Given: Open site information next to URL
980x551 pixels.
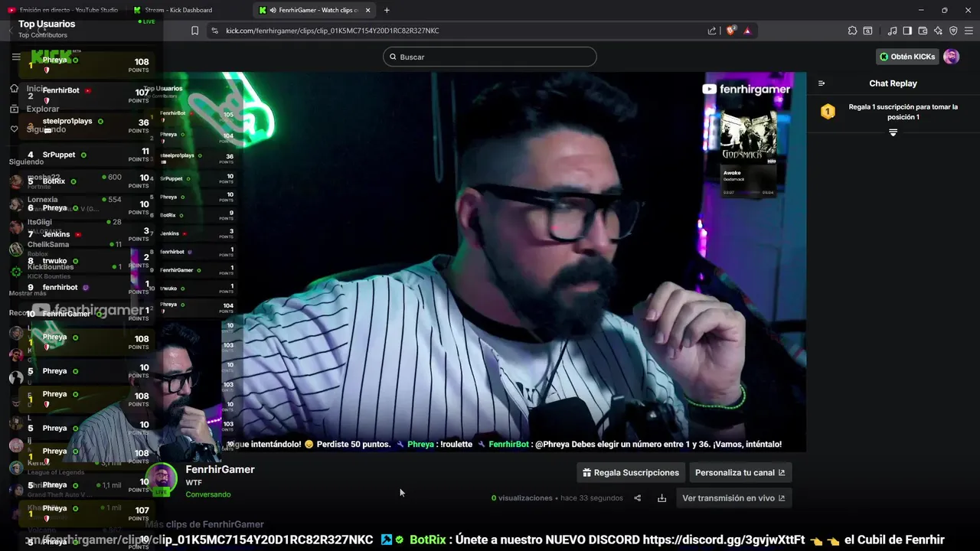Looking at the screenshot, I should click(214, 31).
